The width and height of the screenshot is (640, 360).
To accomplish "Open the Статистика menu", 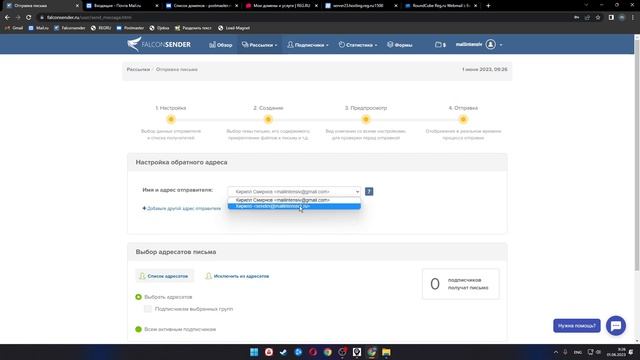I will [358, 45].
